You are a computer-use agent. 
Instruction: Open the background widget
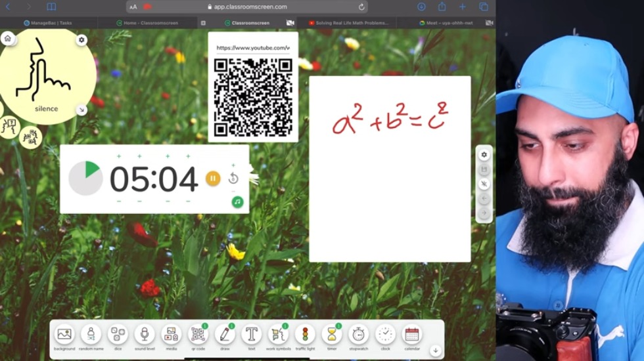[x=64, y=335]
